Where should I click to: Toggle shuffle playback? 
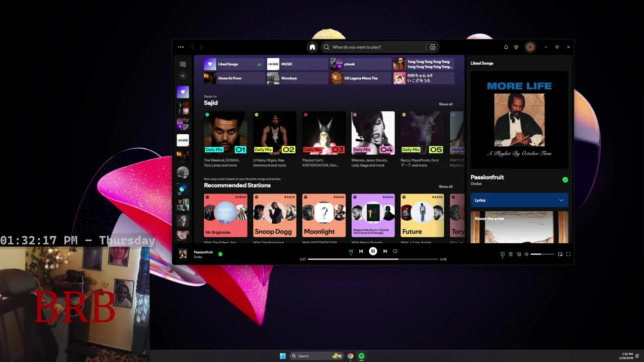click(x=351, y=251)
